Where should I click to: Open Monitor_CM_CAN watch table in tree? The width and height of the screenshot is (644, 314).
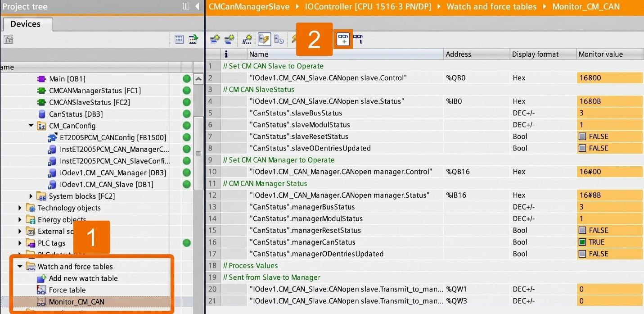[x=77, y=302]
